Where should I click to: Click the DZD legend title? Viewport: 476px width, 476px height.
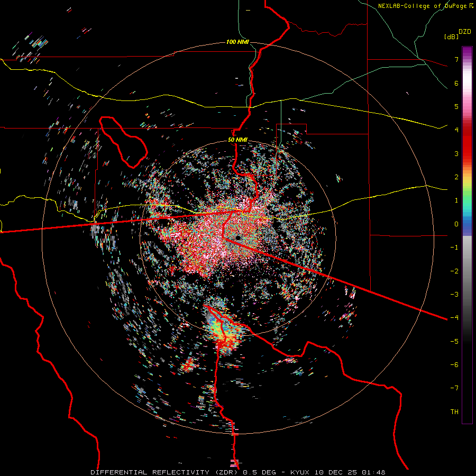(465, 32)
